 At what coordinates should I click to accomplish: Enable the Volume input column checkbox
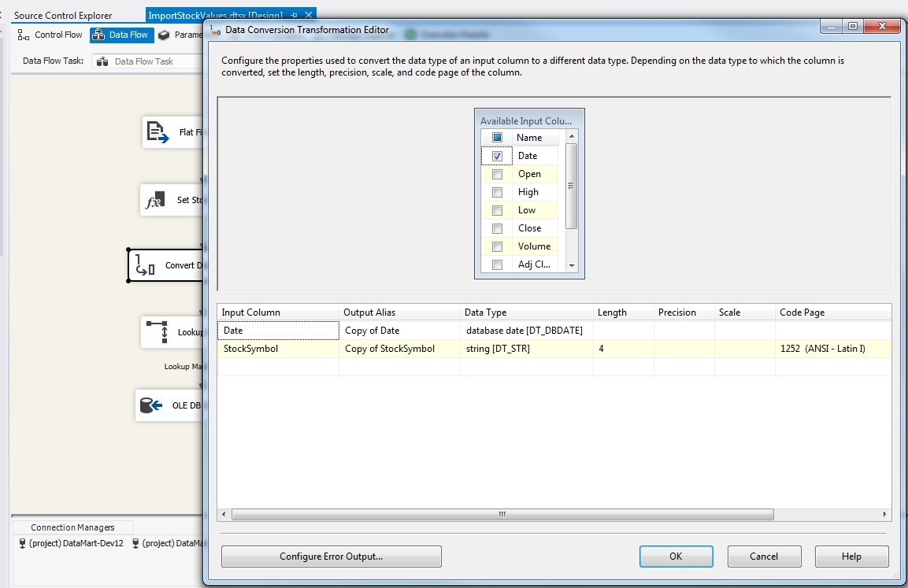(497, 246)
